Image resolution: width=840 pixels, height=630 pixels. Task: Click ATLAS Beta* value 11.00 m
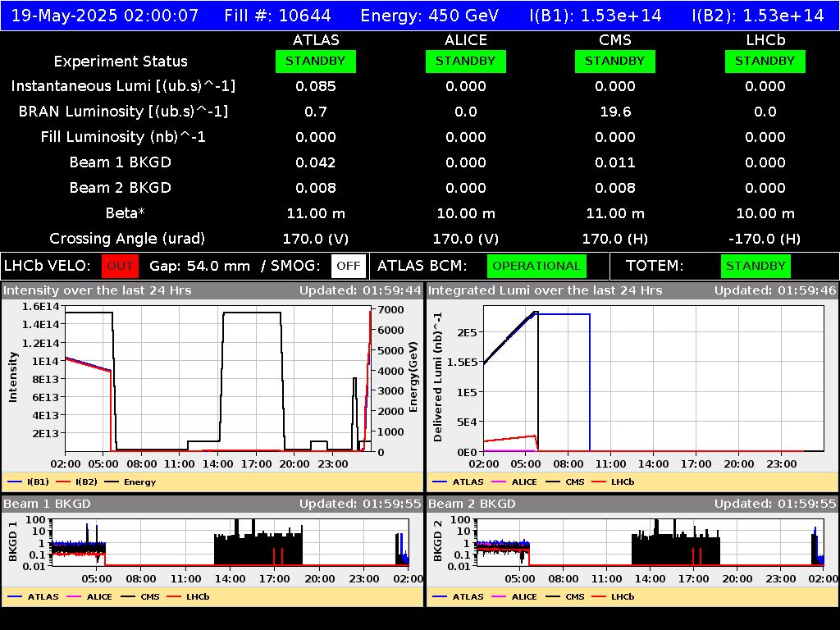[x=316, y=213]
